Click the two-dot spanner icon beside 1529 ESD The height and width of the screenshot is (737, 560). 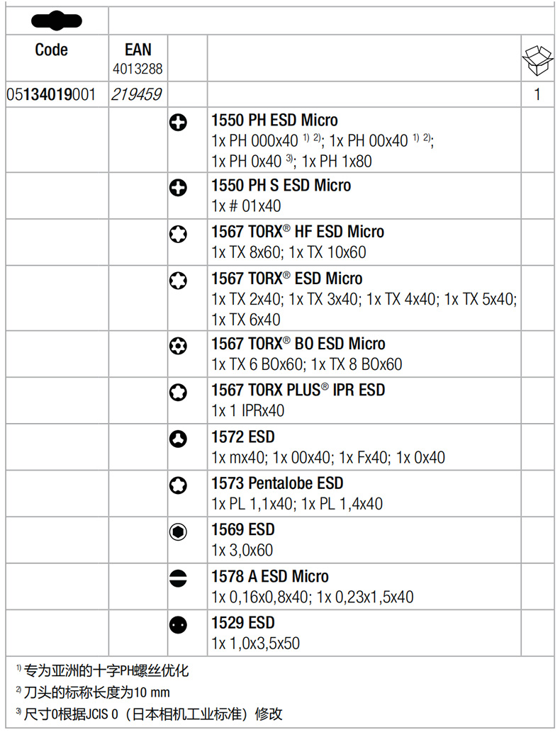pos(179,625)
